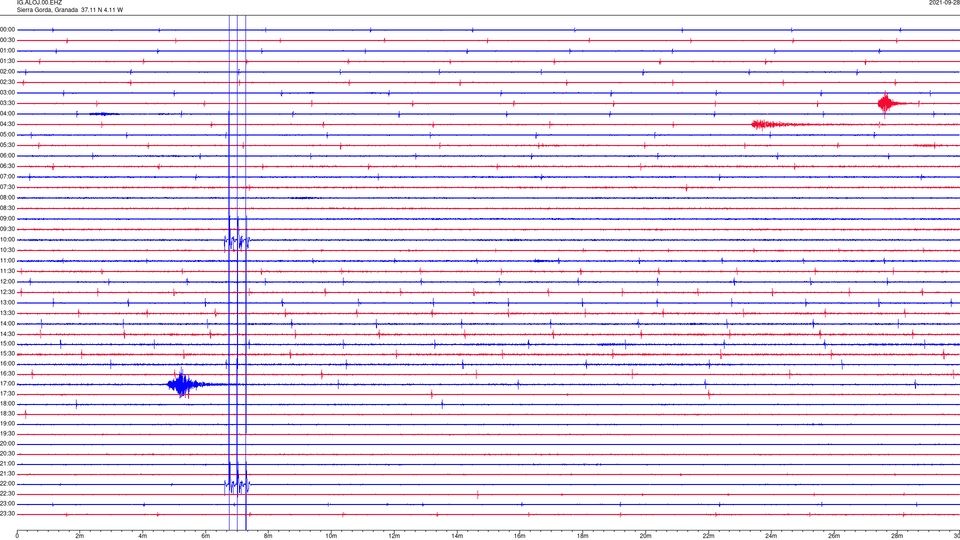Click the 12m axis tick label
960x540 pixels.
[x=394, y=536]
